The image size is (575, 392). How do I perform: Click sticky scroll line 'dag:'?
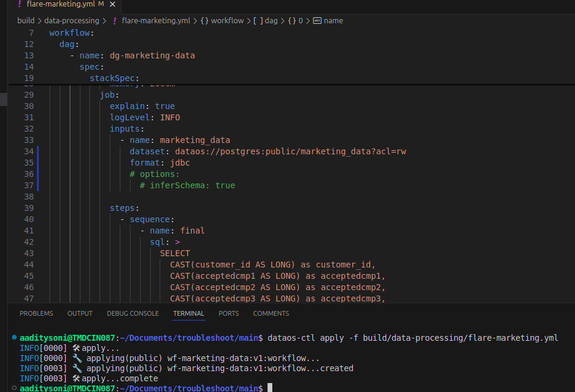coord(69,44)
